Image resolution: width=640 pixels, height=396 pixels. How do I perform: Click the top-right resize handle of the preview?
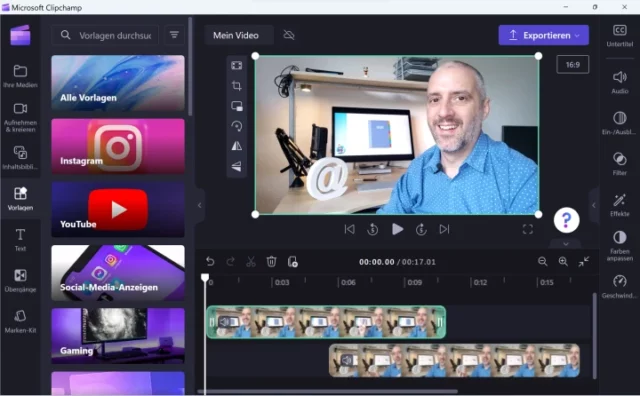point(538,56)
